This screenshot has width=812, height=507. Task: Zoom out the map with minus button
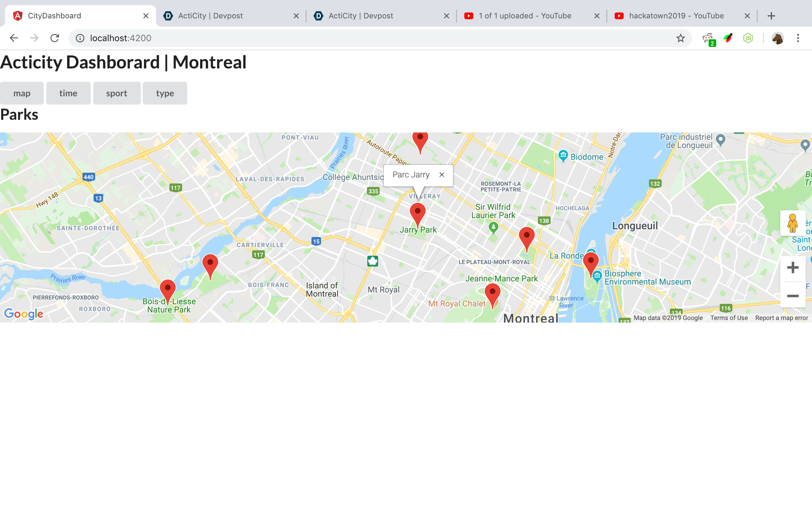coord(793,296)
